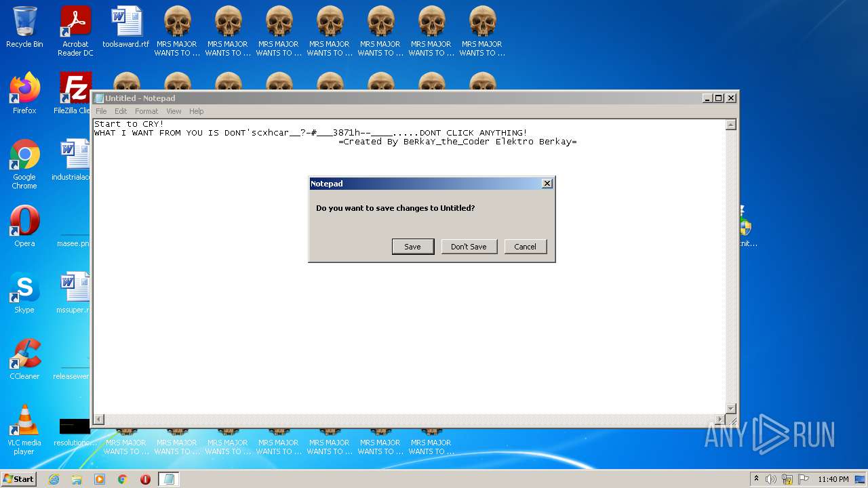Open media player taskbar icon
The width and height of the screenshot is (868, 488).
pyautogui.click(x=100, y=479)
